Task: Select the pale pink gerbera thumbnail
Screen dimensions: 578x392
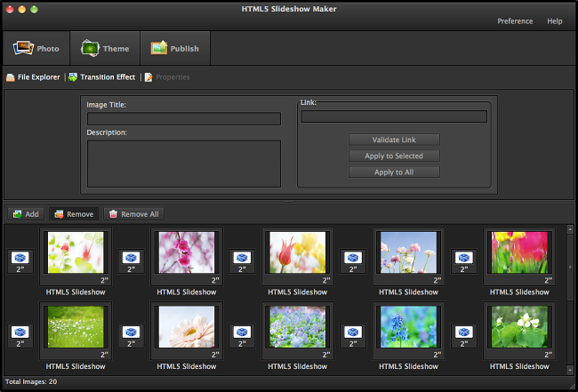Action: coord(187,327)
